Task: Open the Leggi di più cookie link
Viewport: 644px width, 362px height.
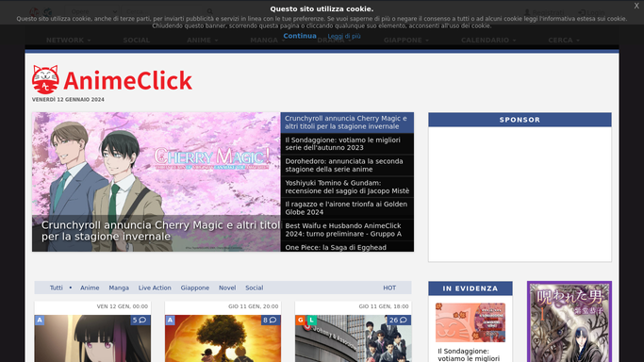Action: (x=344, y=36)
